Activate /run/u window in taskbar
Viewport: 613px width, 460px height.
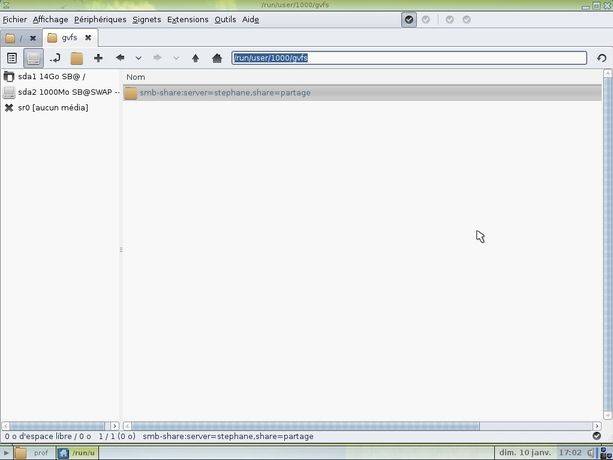coord(77,453)
